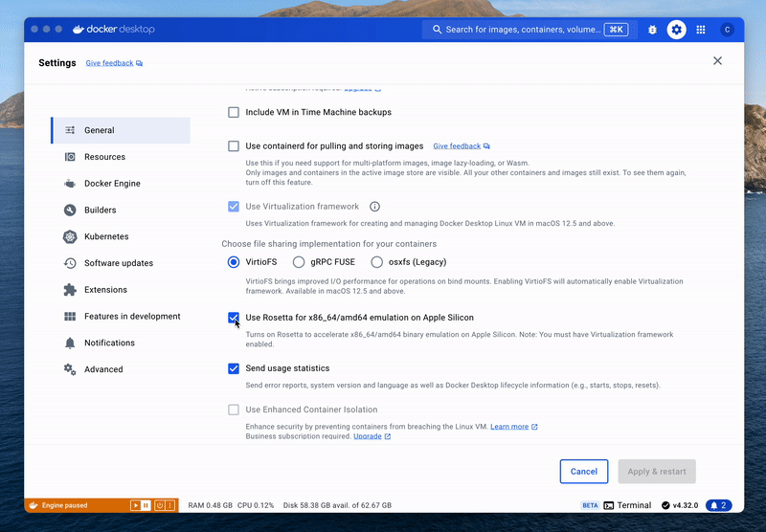Click the Notifications bell icon in sidebar
The height and width of the screenshot is (532, 766).
click(70, 344)
